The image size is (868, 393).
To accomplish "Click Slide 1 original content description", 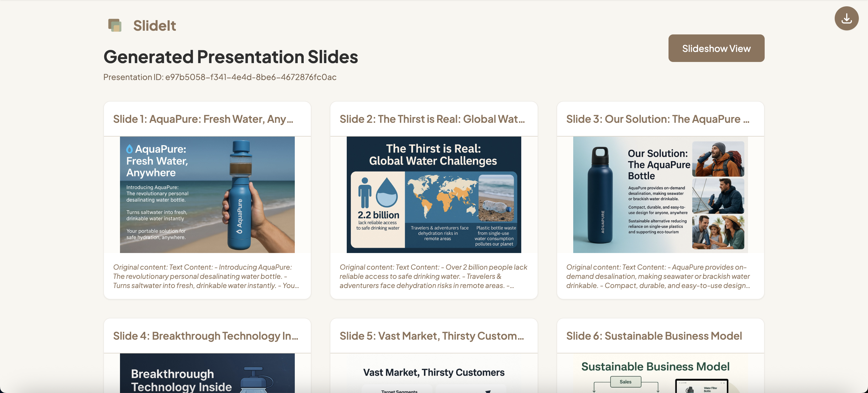I will click(206, 276).
